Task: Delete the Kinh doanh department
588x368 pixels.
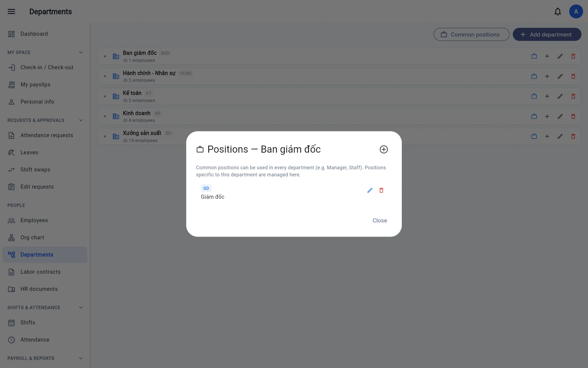Action: pos(573,116)
